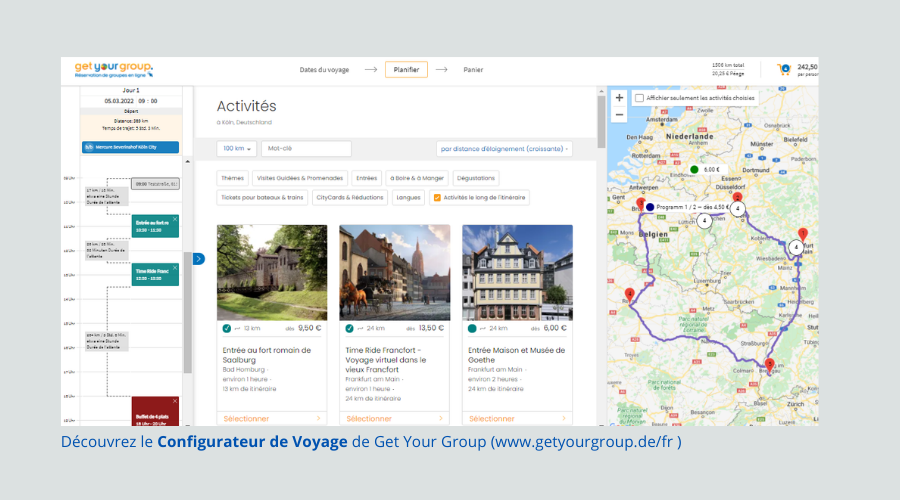Image resolution: width=900 pixels, height=500 pixels.
Task: Click the green 6,00 € map marker
Action: tap(694, 170)
